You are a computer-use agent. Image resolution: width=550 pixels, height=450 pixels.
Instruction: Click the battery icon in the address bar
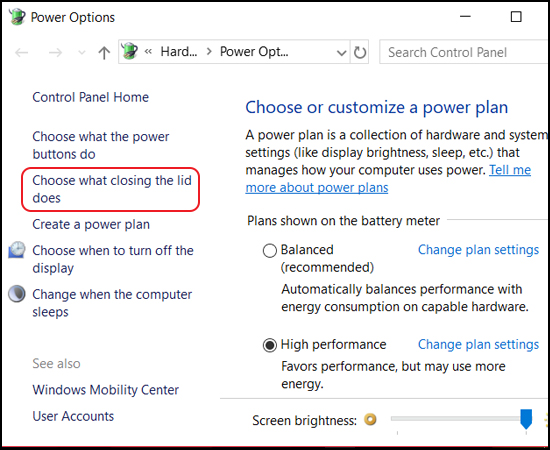coord(129,51)
